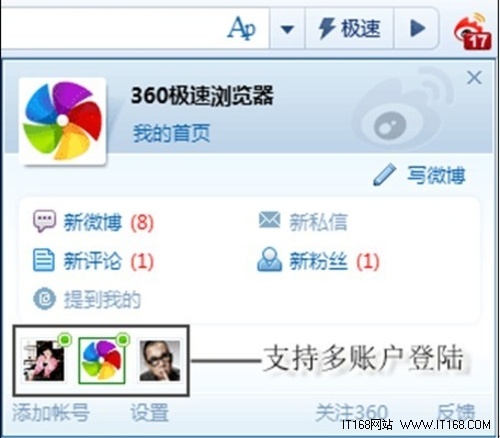Viewport: 500px width, 438px height.
Task: Click 添加帐号 to add an account
Action: click(x=51, y=412)
